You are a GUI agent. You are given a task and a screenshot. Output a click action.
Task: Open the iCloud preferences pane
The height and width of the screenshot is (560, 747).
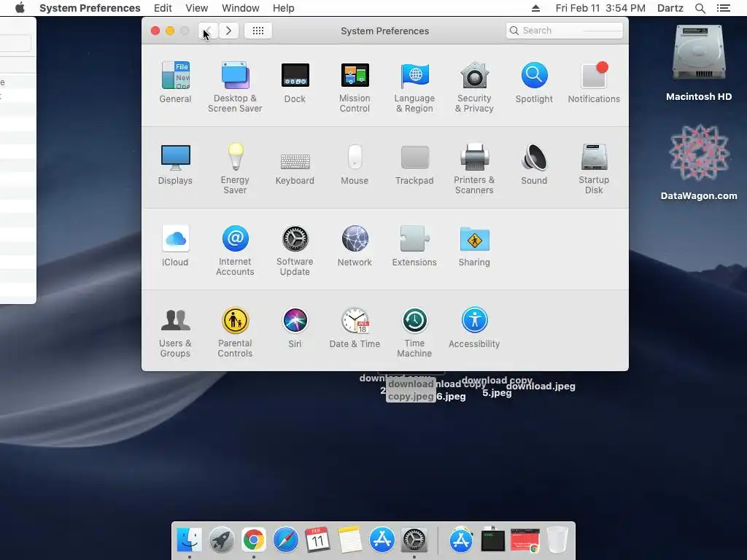pyautogui.click(x=175, y=246)
